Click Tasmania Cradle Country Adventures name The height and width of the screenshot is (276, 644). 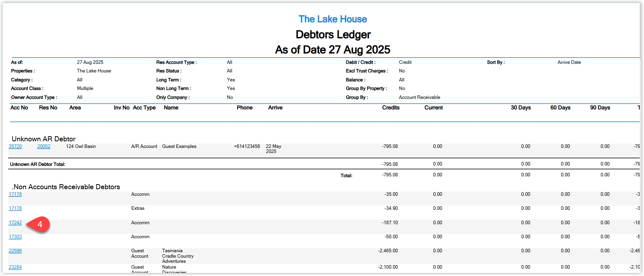click(178, 256)
